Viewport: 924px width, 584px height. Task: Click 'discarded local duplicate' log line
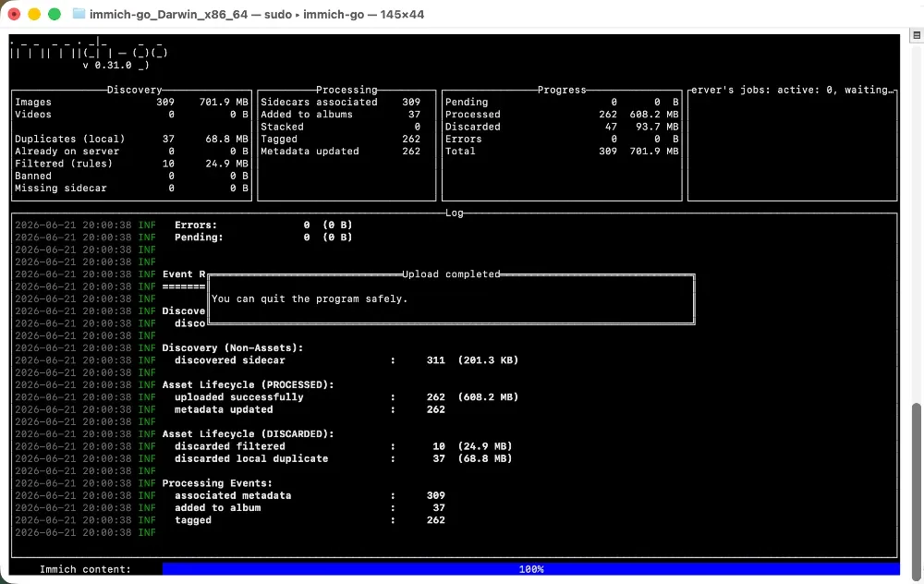point(344,458)
